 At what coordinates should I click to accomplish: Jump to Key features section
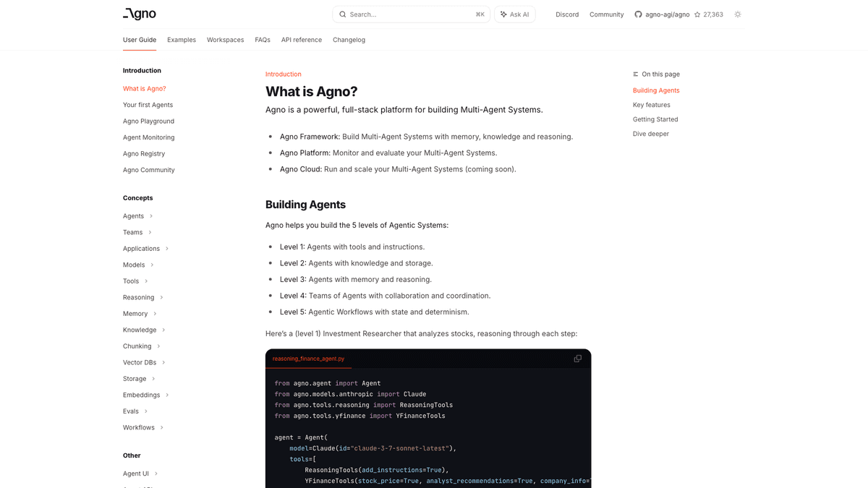click(652, 105)
